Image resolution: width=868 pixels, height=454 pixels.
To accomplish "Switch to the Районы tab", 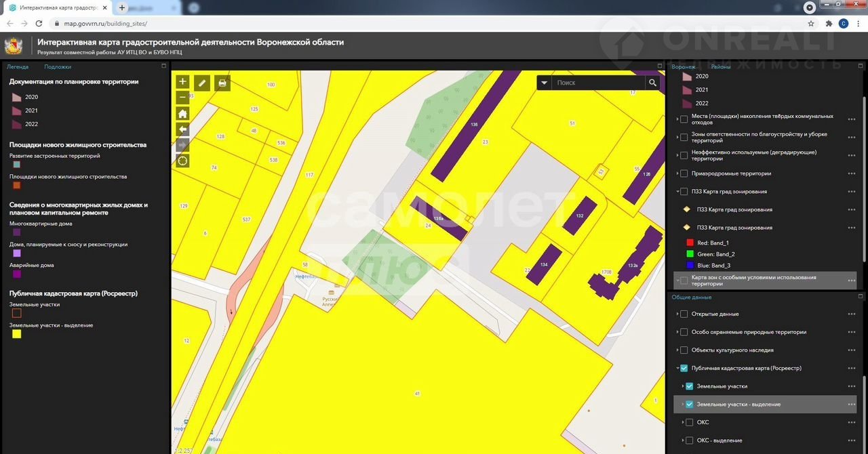I will coord(721,67).
